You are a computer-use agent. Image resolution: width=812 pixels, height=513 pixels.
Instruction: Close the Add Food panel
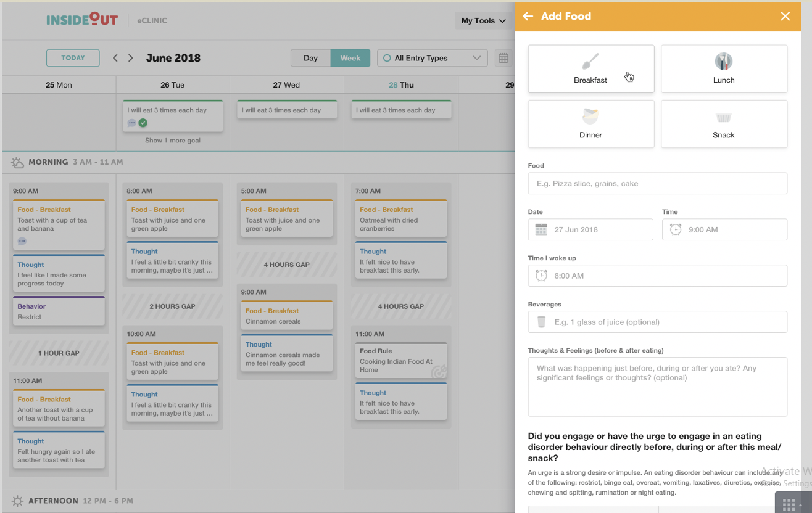point(785,17)
